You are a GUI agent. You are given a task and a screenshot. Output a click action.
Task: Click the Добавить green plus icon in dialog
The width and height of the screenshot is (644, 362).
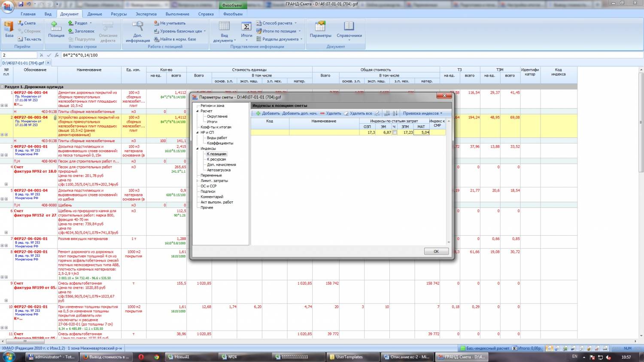pyautogui.click(x=258, y=113)
